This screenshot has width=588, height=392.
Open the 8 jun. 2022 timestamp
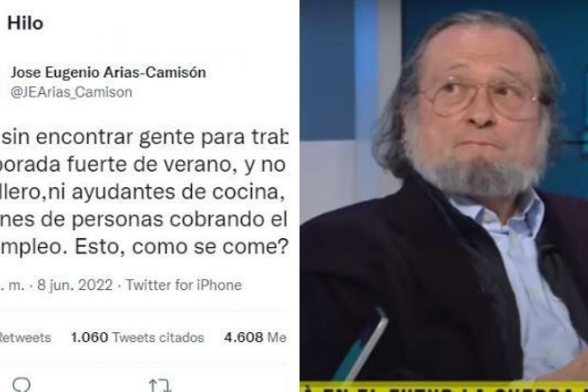(77, 285)
